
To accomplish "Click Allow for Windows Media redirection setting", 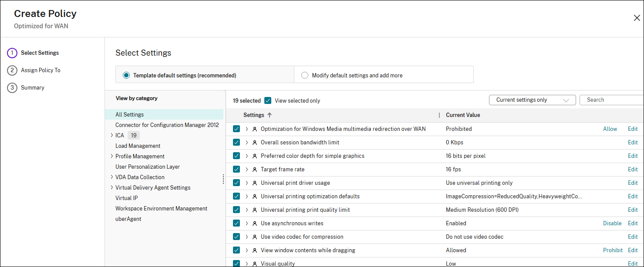I will coord(610,129).
